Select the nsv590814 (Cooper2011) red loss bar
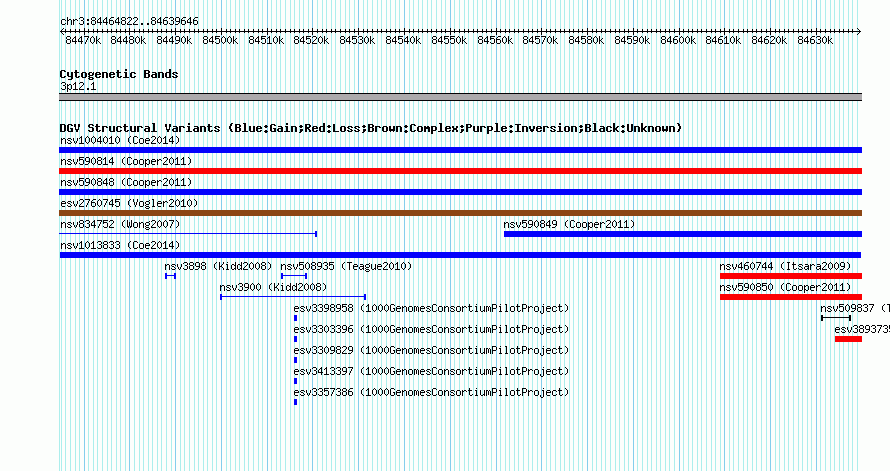The image size is (890, 471). coord(460,171)
